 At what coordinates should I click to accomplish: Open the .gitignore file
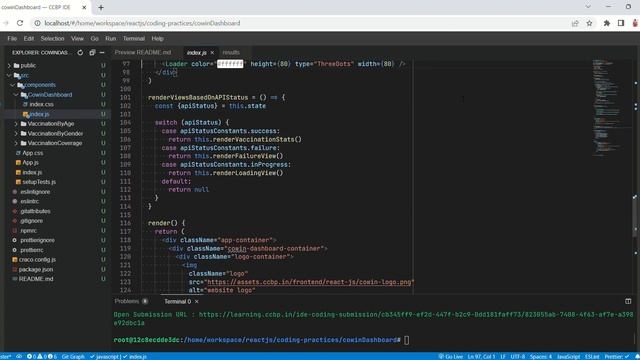[x=31, y=221]
